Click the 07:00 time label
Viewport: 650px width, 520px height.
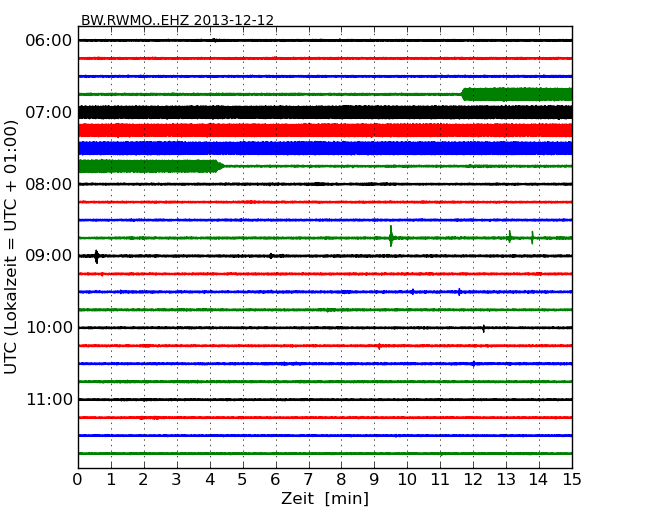(x=49, y=112)
